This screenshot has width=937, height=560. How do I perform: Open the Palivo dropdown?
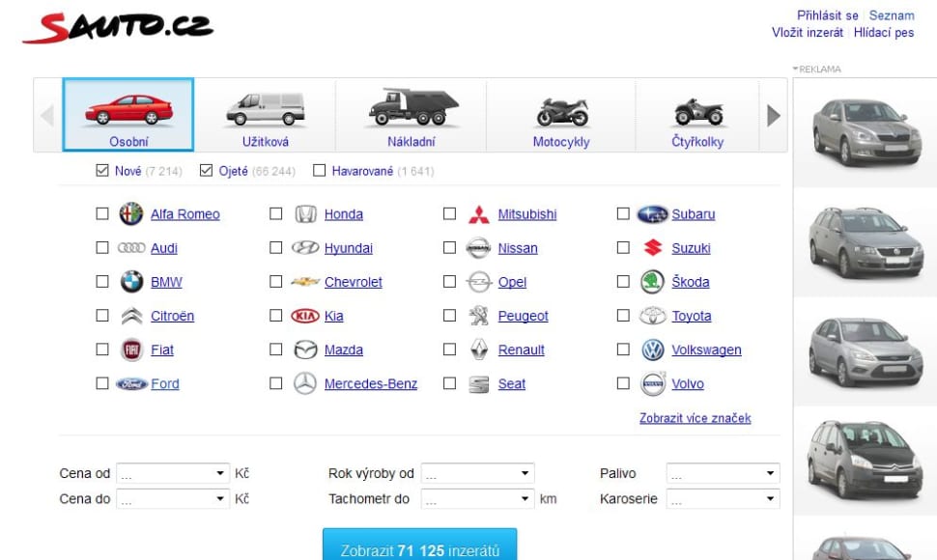click(x=724, y=473)
